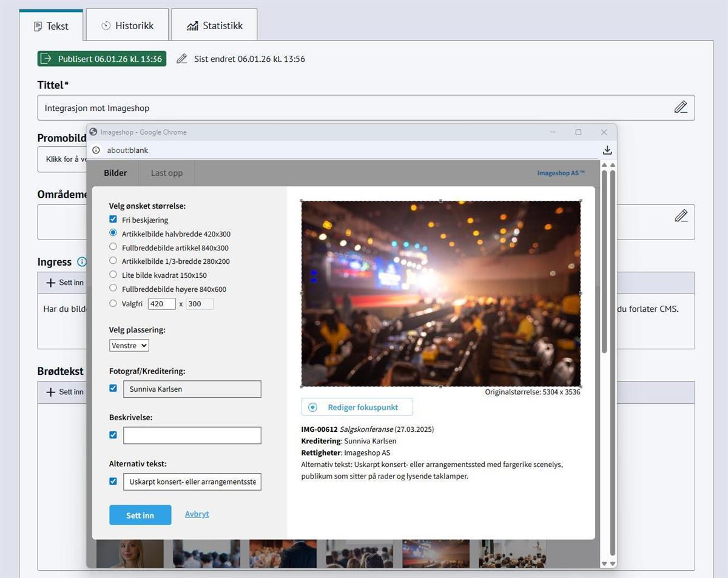
Task: Click the pencil icon in the Tittel field
Action: pos(681,107)
